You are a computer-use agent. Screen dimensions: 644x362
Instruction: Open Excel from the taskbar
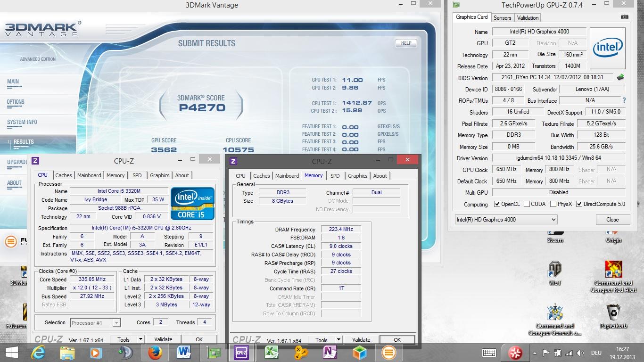click(271, 353)
